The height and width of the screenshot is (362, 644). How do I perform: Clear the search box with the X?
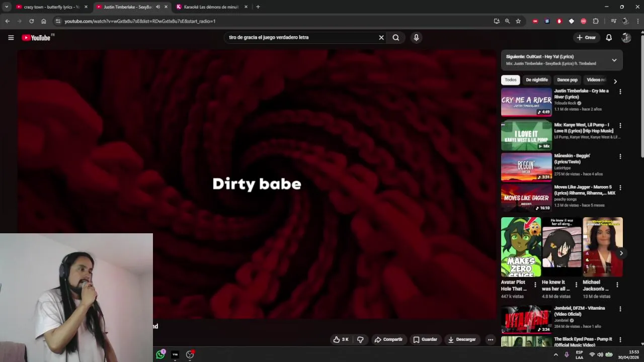coord(381,37)
